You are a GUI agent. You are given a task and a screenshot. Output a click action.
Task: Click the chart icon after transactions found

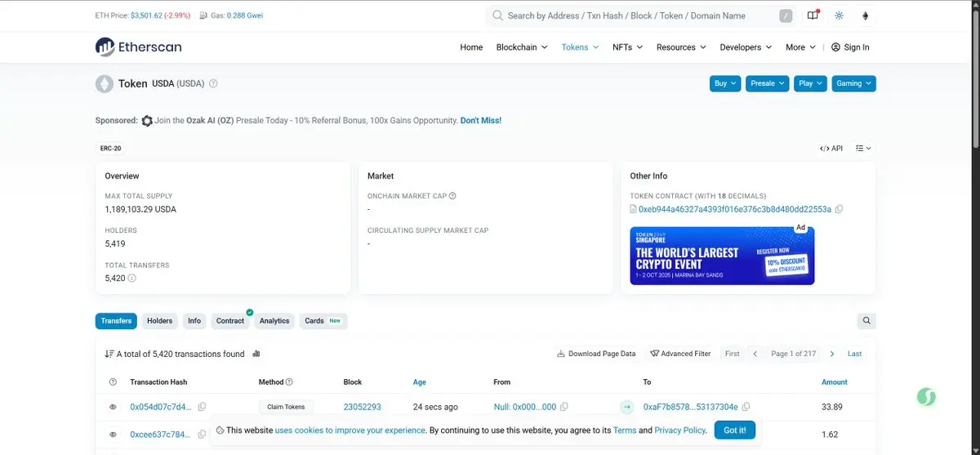coord(256,354)
